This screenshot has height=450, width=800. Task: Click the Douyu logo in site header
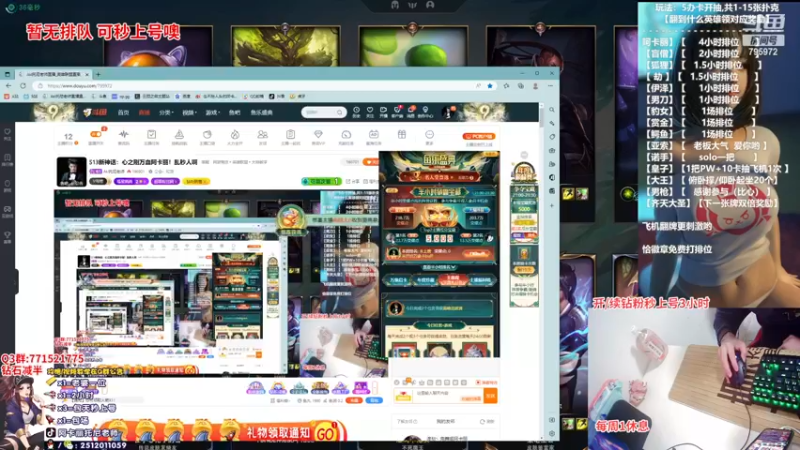[95, 112]
